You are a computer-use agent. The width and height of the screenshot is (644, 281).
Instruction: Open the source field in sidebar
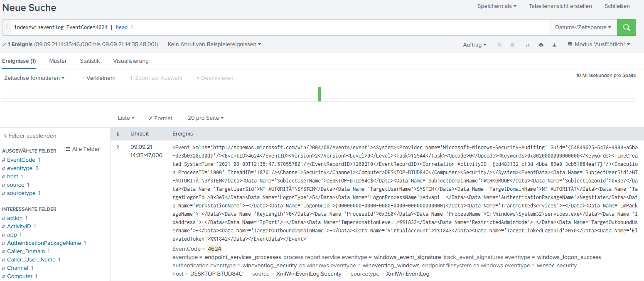tap(16, 185)
